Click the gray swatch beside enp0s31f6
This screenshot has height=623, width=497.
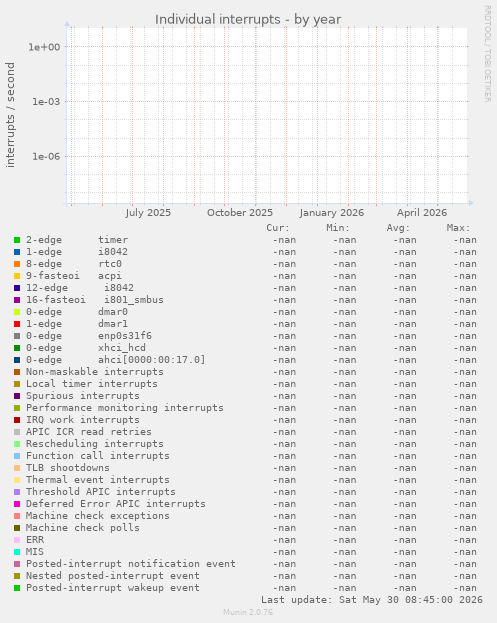click(x=17, y=336)
